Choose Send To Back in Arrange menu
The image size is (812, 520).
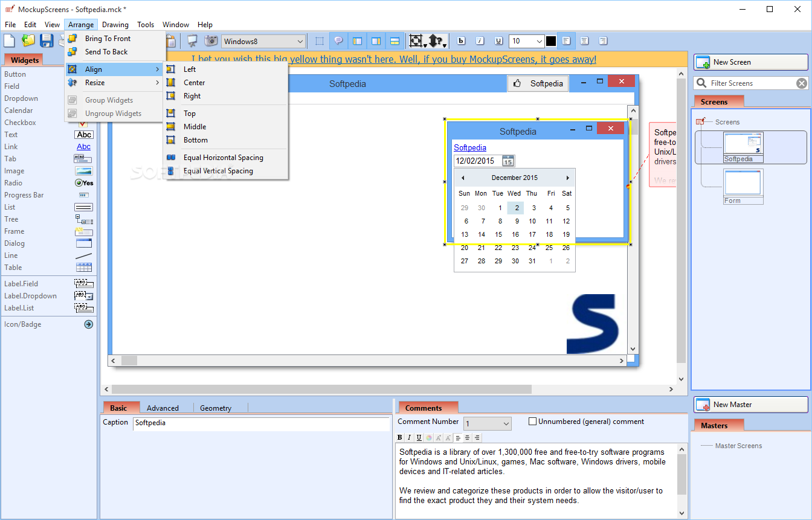[x=115, y=52]
